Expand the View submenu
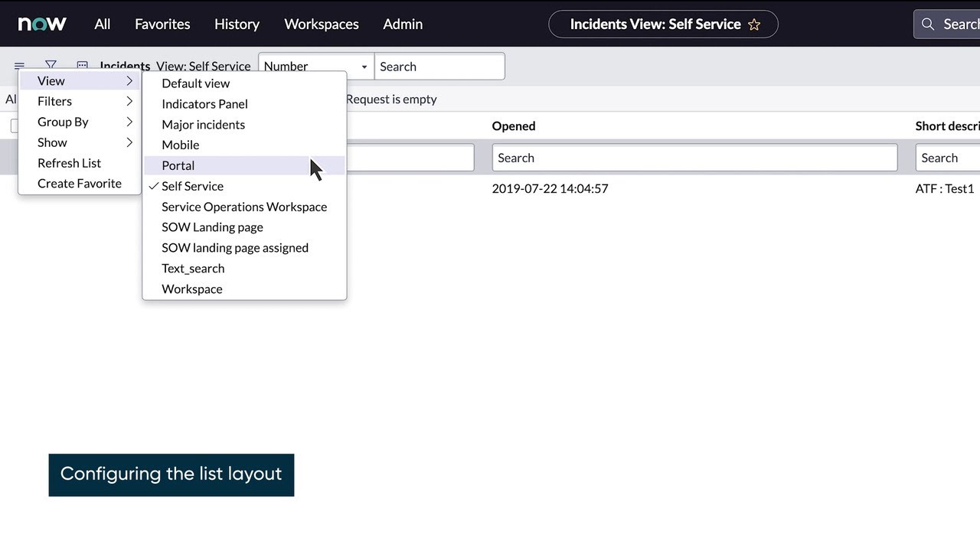 point(80,80)
